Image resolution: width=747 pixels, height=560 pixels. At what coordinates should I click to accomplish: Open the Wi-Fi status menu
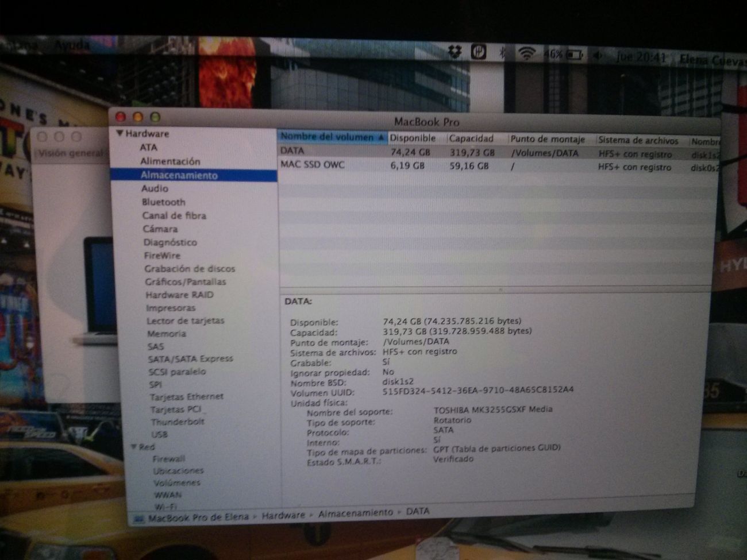(x=526, y=54)
